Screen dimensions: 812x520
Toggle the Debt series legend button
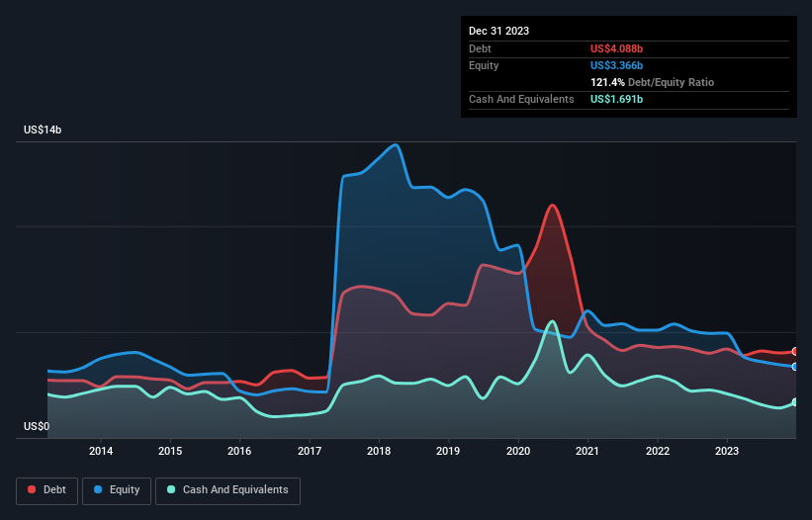[x=47, y=490]
